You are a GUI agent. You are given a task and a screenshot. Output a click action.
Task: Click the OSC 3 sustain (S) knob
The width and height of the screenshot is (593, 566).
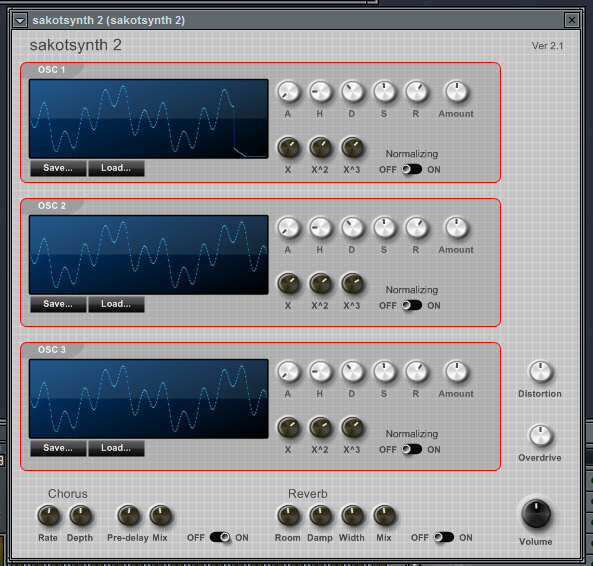(384, 372)
